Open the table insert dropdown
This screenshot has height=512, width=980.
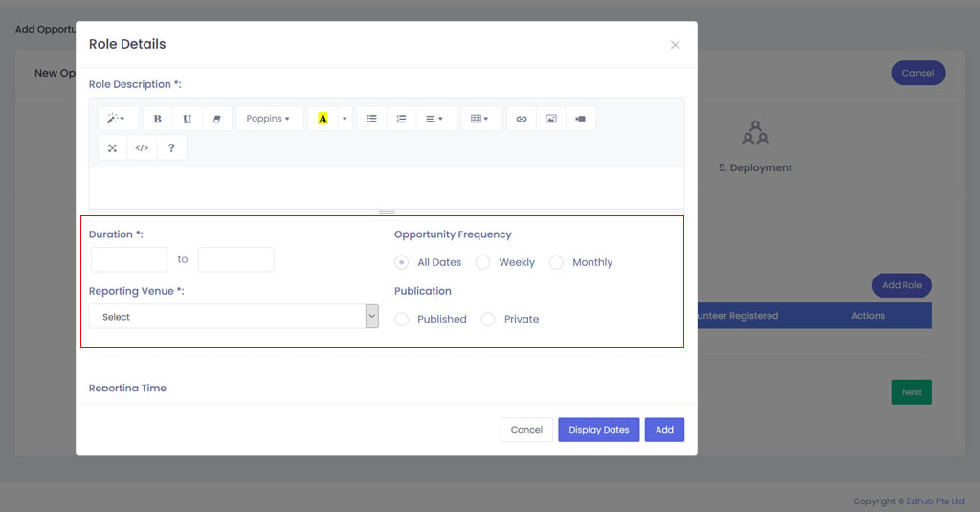(480, 119)
